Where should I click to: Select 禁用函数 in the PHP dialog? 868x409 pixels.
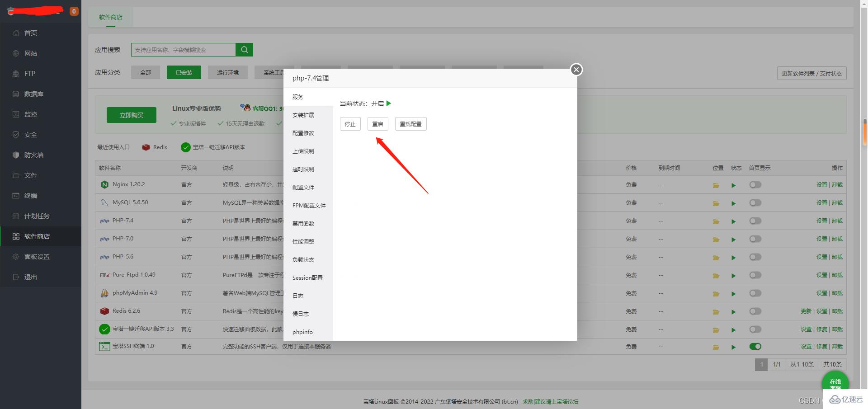[x=308, y=224]
